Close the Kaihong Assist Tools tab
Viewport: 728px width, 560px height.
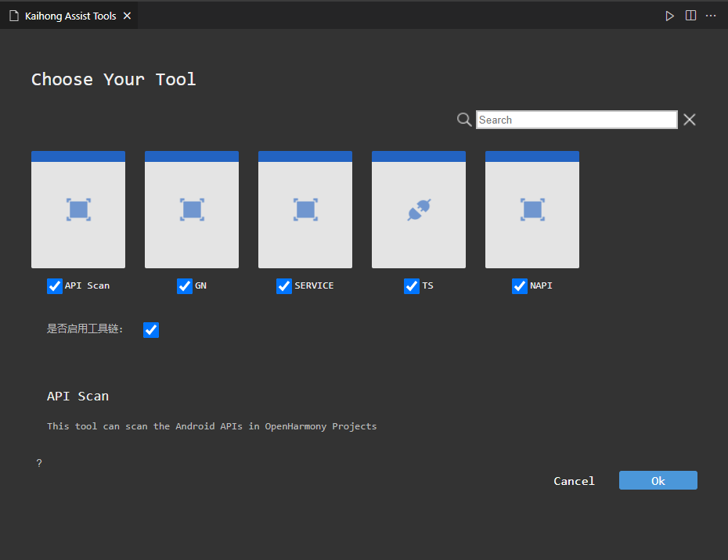128,16
